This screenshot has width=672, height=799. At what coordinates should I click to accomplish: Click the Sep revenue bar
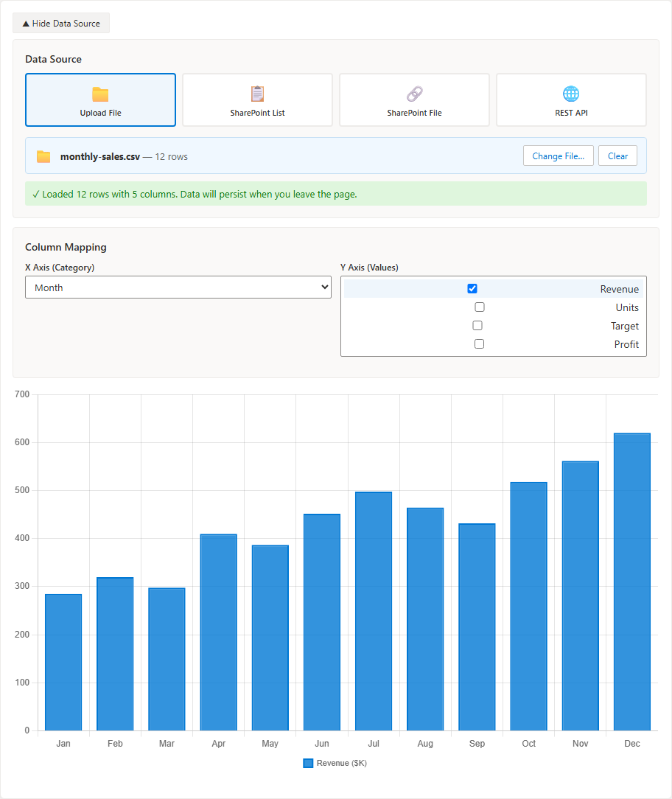(477, 627)
